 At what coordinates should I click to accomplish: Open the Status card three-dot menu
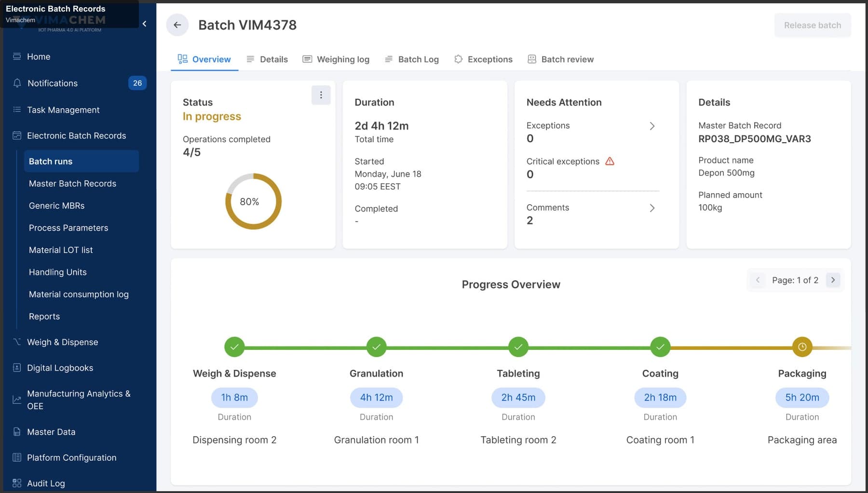[x=321, y=95]
